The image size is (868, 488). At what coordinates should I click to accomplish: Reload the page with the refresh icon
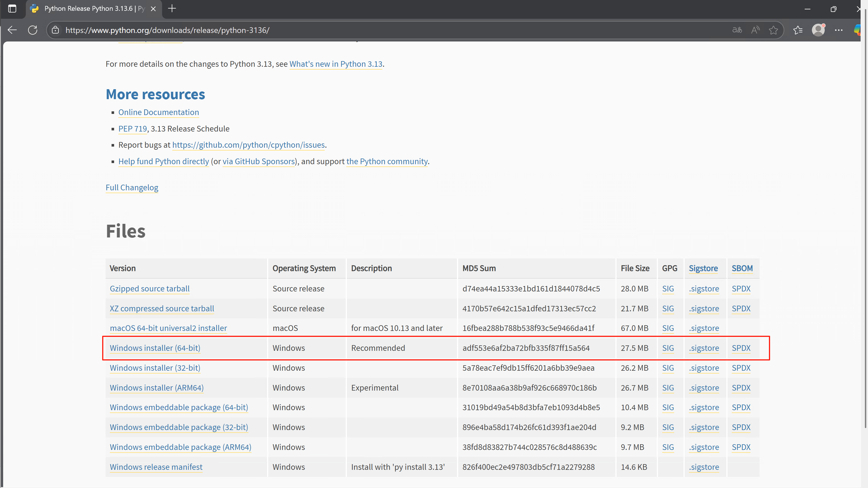click(x=33, y=30)
